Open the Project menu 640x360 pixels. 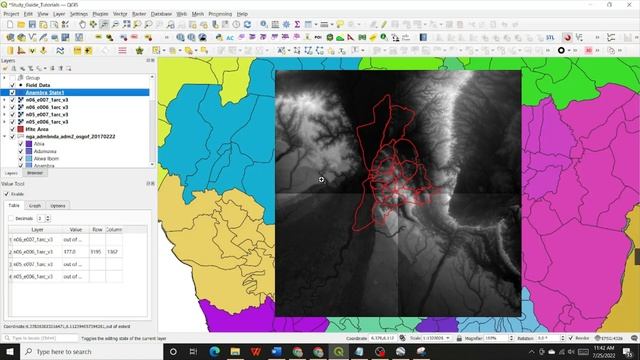(11, 14)
